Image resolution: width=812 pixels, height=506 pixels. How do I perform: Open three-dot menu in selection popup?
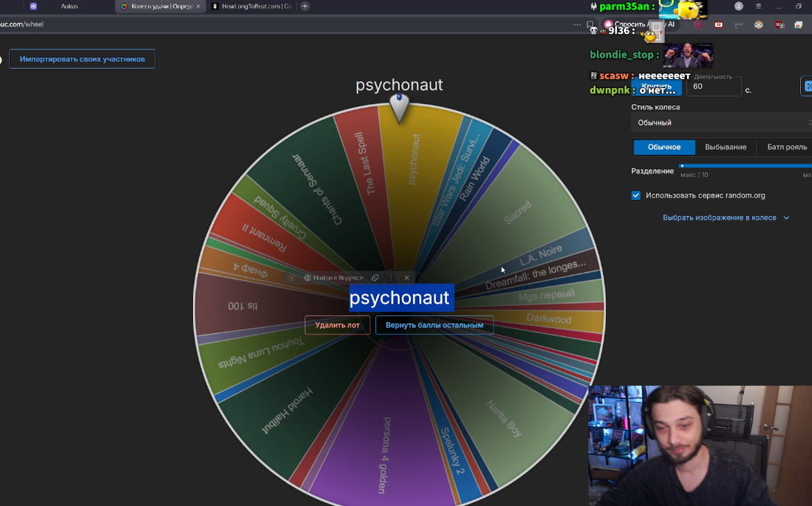click(391, 278)
